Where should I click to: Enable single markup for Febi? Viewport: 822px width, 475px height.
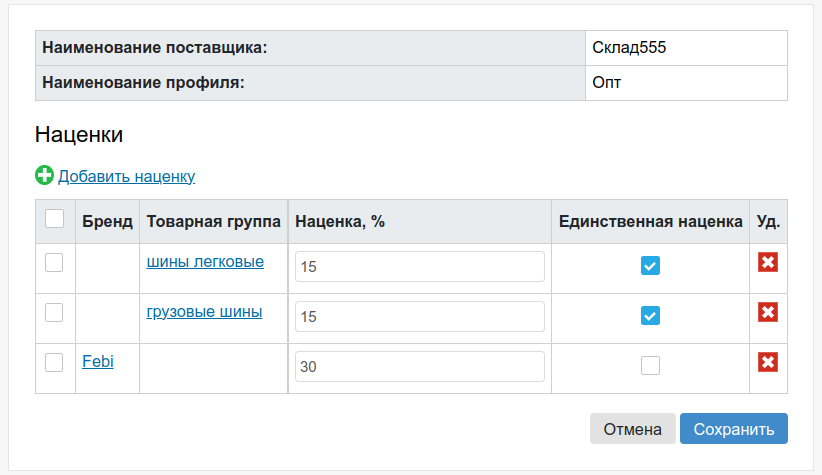pos(650,365)
